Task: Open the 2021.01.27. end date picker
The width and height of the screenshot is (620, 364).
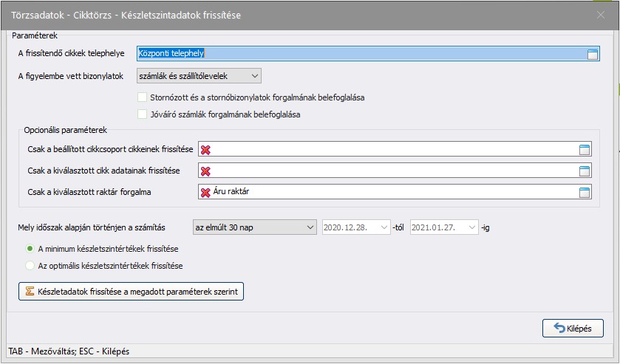Action: click(x=470, y=227)
